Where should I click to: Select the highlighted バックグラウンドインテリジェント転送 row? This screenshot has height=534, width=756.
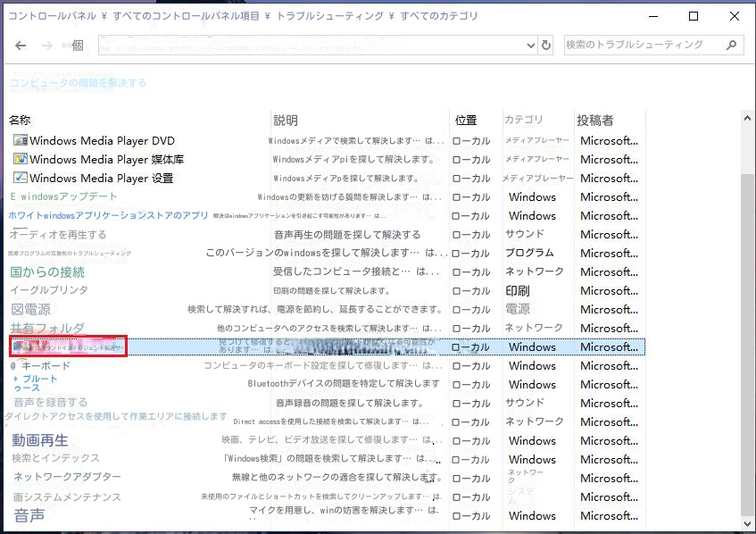[67, 346]
